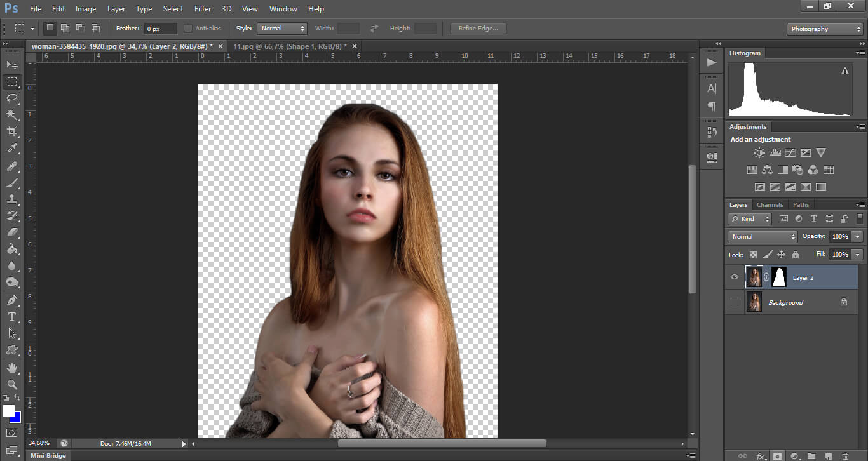Screen dimensions: 868x461
Task: Select the Paint Bucket tool
Action: pyautogui.click(x=12, y=249)
